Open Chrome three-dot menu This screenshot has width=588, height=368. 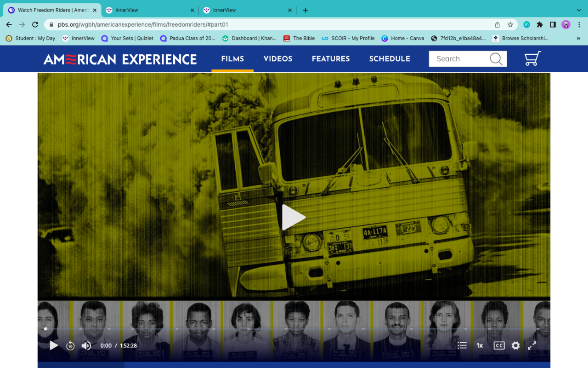click(x=578, y=24)
